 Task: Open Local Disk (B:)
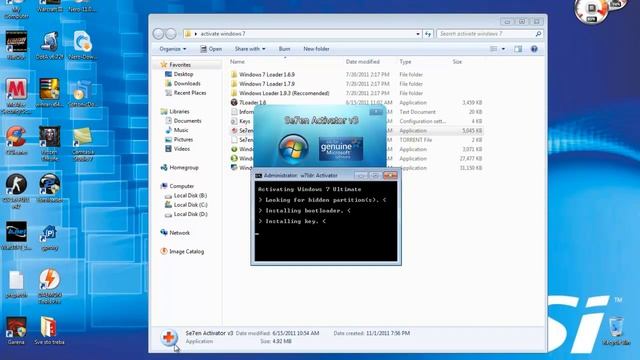coord(190,196)
